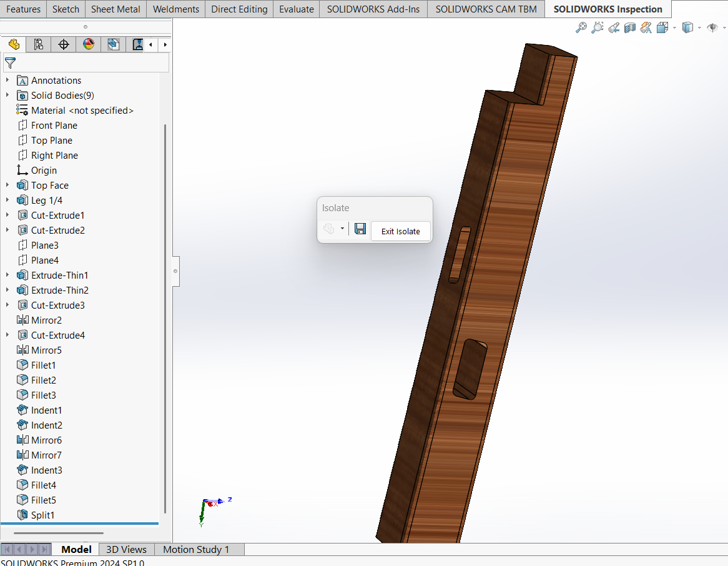Expand the Extrude-Thin2 feature
The height and width of the screenshot is (566, 728).
pos(7,289)
